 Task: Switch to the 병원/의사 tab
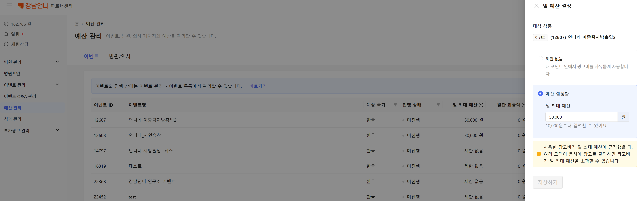120,56
